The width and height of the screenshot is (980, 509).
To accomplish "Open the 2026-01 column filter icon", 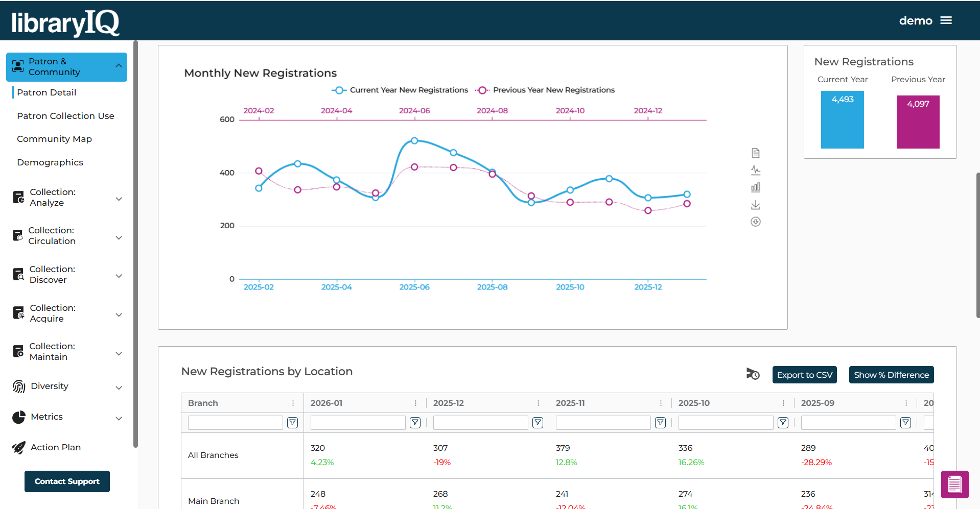I will (415, 423).
